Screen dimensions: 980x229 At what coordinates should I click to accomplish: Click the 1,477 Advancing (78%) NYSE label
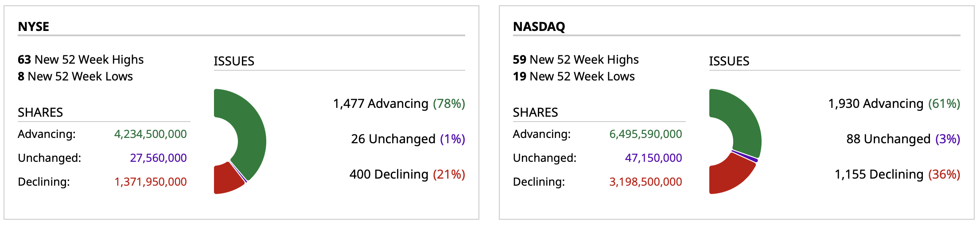399,103
